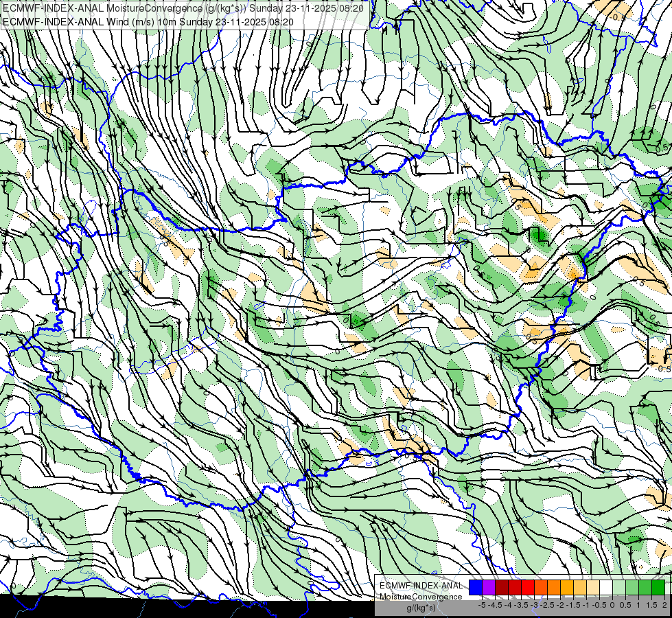672x618 pixels.
Task: Click 'ECMWF-INDEX-ANAL' text in the legend box
Action: pyautogui.click(x=421, y=586)
